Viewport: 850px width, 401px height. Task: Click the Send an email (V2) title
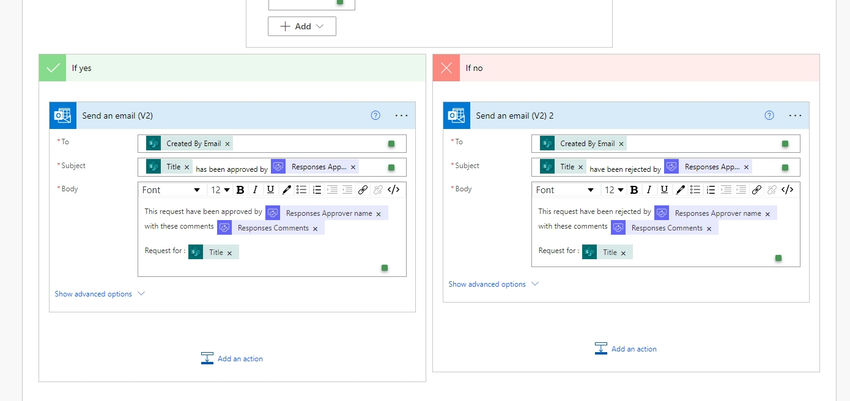[118, 115]
